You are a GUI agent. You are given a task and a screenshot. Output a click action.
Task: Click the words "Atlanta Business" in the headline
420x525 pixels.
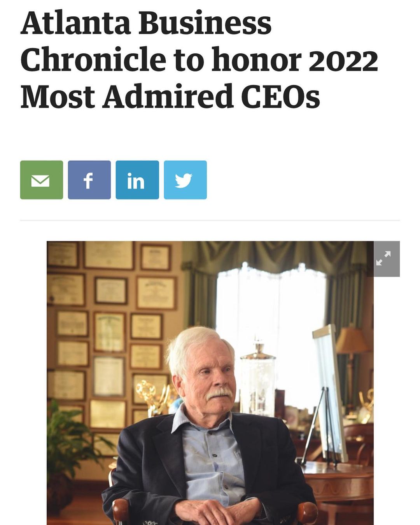coord(146,23)
